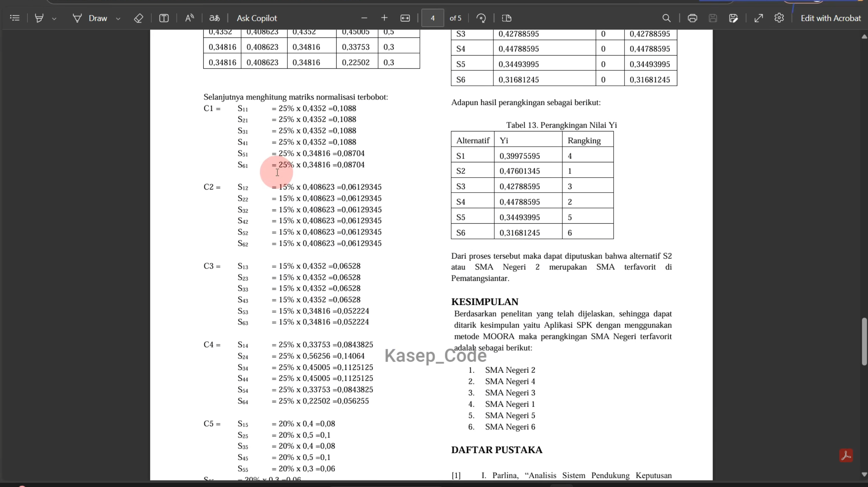The width and height of the screenshot is (868, 487).
Task: Click the KESIMPULAN heading
Action: coord(484,302)
